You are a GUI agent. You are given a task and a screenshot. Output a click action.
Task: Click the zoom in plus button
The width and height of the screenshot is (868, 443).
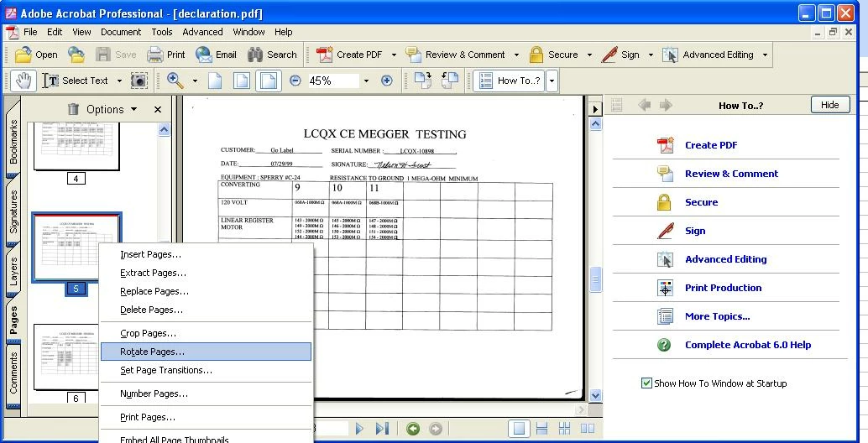coord(386,81)
